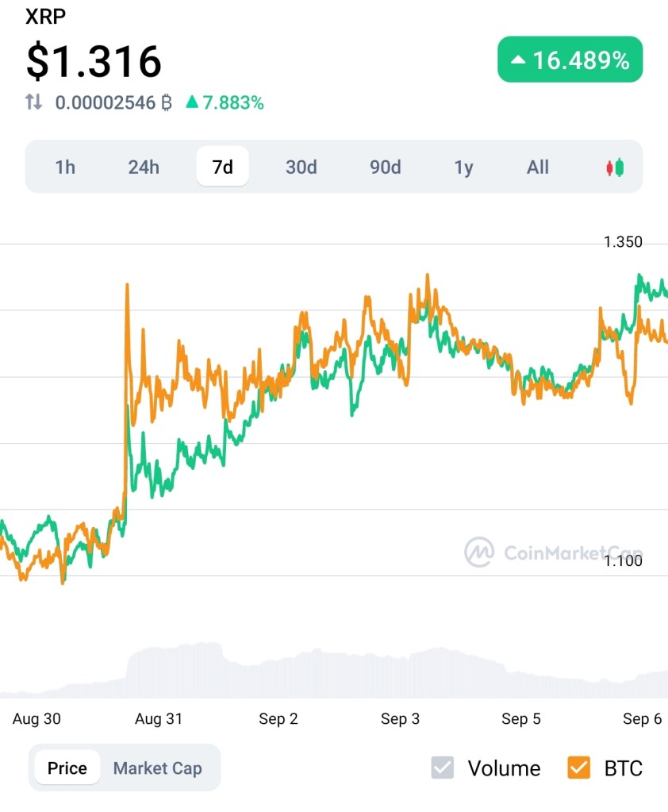668x812 pixels.
Task: Disable the BTC comparison checkbox
Action: (579, 768)
